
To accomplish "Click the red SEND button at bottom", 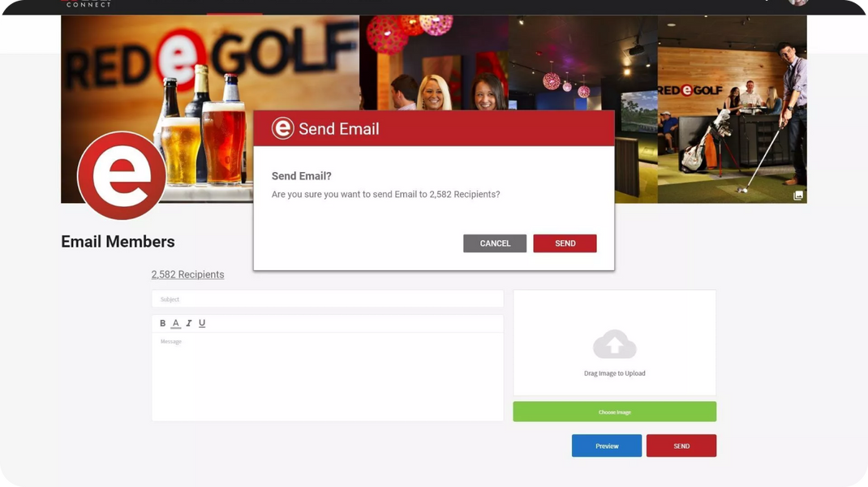I will pos(681,445).
